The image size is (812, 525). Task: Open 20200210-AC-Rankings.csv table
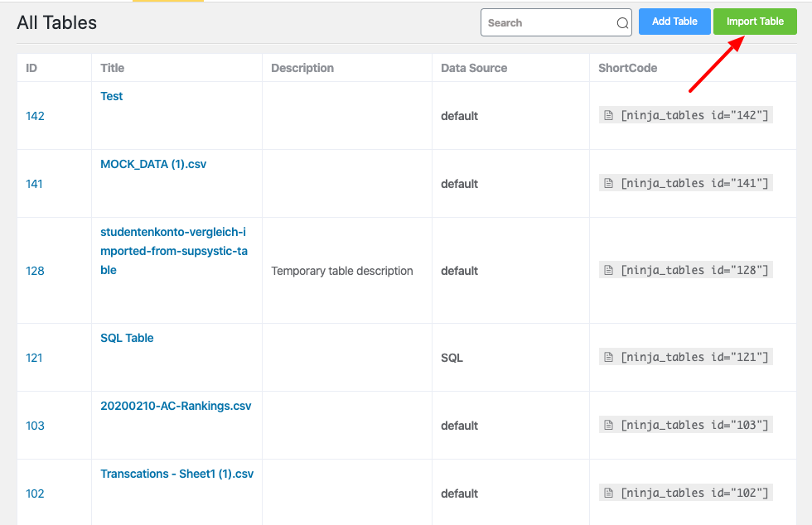[x=176, y=406]
